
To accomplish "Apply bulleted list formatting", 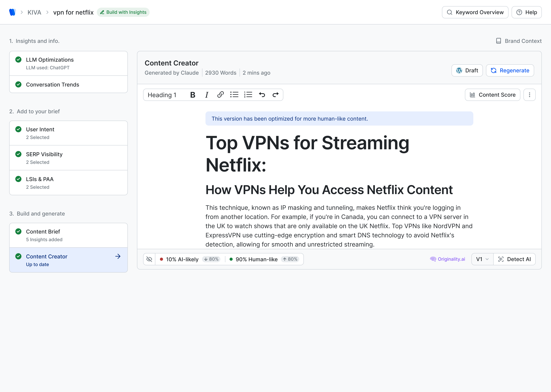I will point(234,95).
